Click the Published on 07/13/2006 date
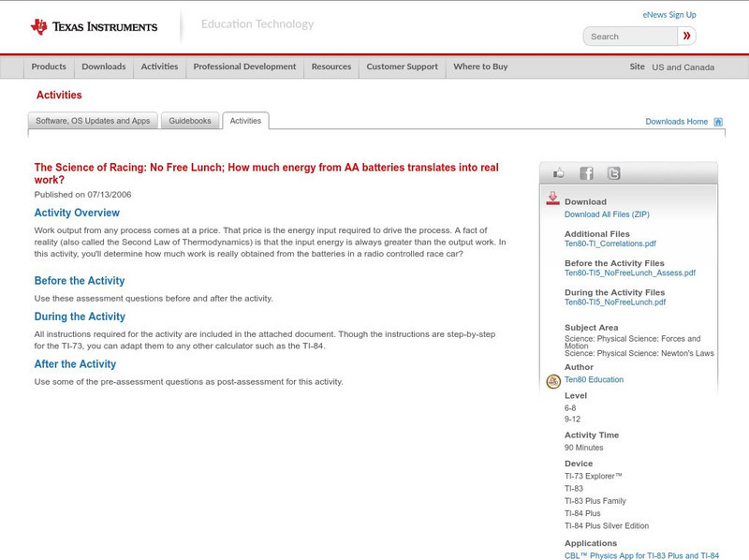The image size is (749, 560). tap(82, 195)
